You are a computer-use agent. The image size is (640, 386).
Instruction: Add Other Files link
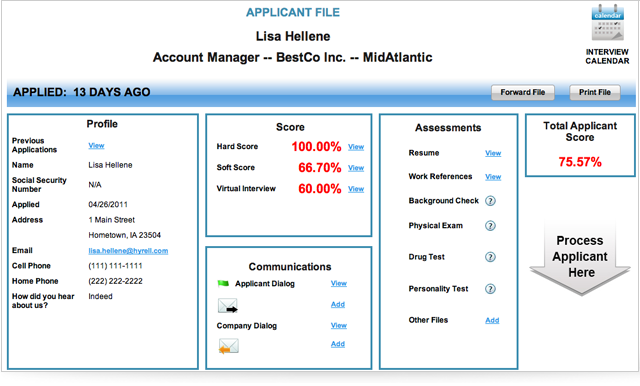492,320
